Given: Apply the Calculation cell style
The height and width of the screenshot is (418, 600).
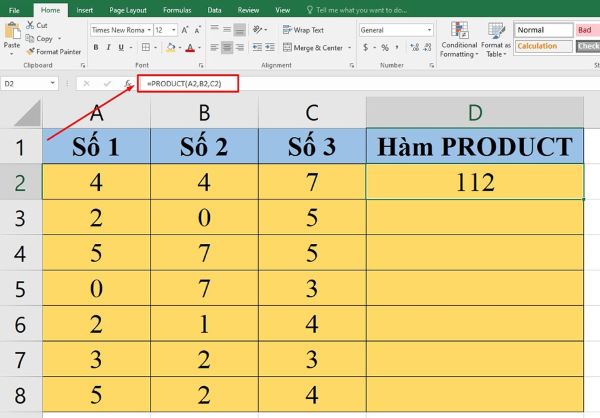Looking at the screenshot, I should click(x=542, y=46).
